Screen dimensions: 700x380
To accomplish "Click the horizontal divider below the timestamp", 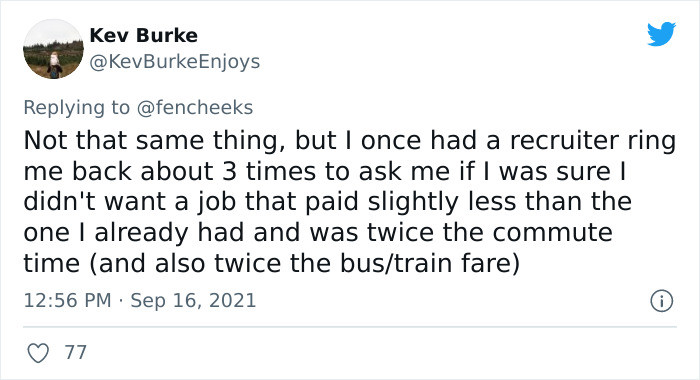I will (350, 327).
